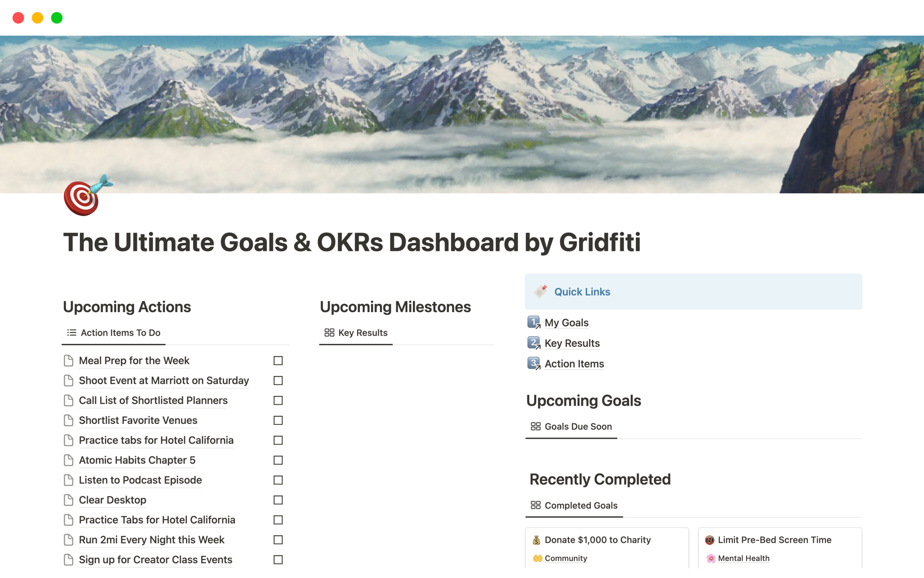The image size is (924, 578).
Task: Select the Completed Goals view tab
Action: [574, 505]
